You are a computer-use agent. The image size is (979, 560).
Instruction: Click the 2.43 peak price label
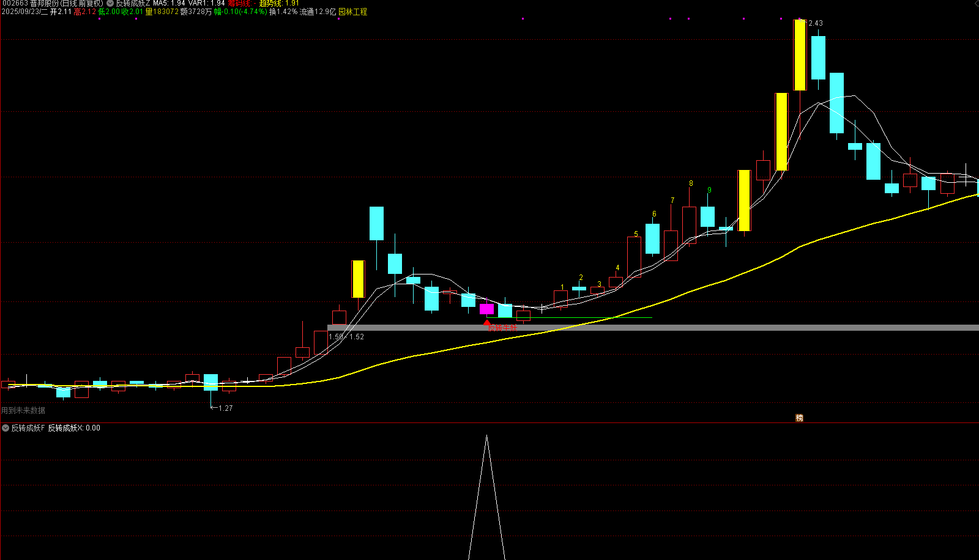tap(816, 23)
